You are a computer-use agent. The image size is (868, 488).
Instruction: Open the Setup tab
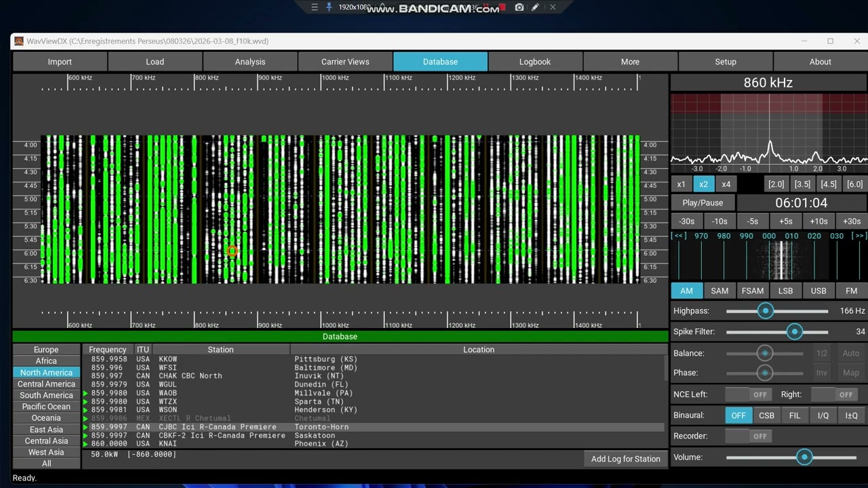tap(726, 62)
